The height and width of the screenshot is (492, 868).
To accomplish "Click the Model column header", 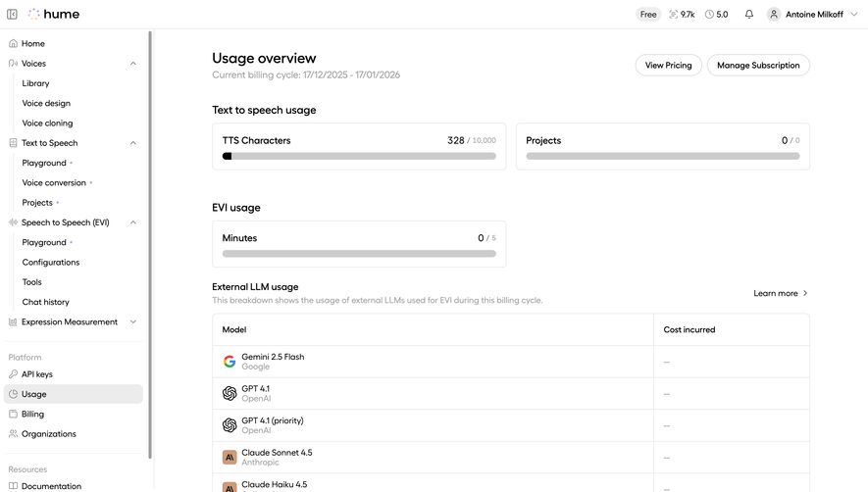I will [x=234, y=330].
